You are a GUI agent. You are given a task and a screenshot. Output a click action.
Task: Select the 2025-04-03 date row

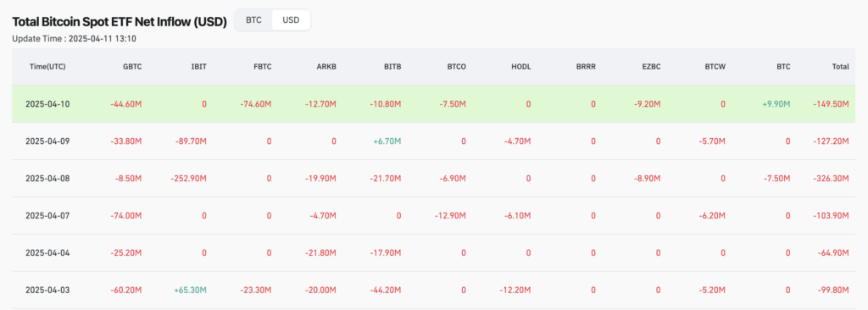[433, 290]
